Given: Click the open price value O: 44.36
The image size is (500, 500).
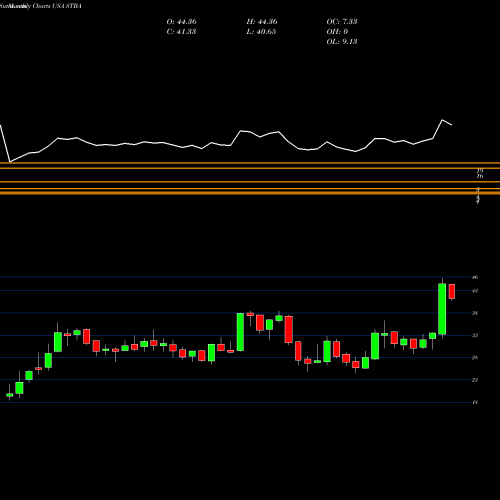Looking at the screenshot, I should pos(181,22).
